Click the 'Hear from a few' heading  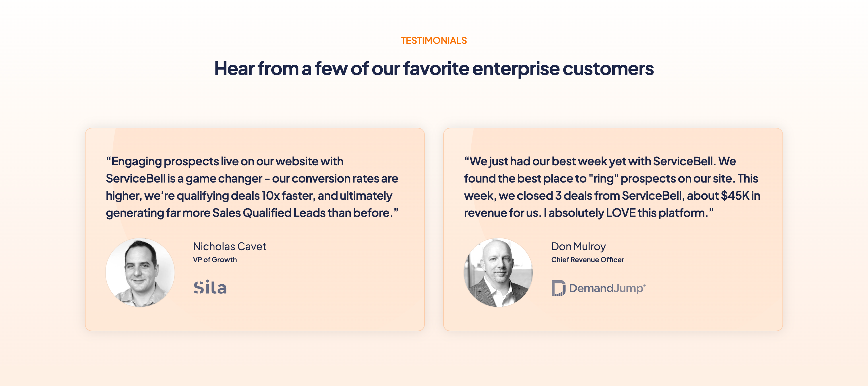[x=434, y=69]
